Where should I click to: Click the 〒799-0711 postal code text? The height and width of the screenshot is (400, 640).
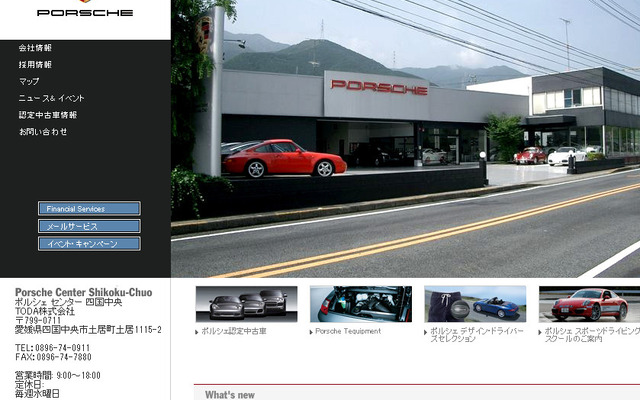tap(38, 320)
